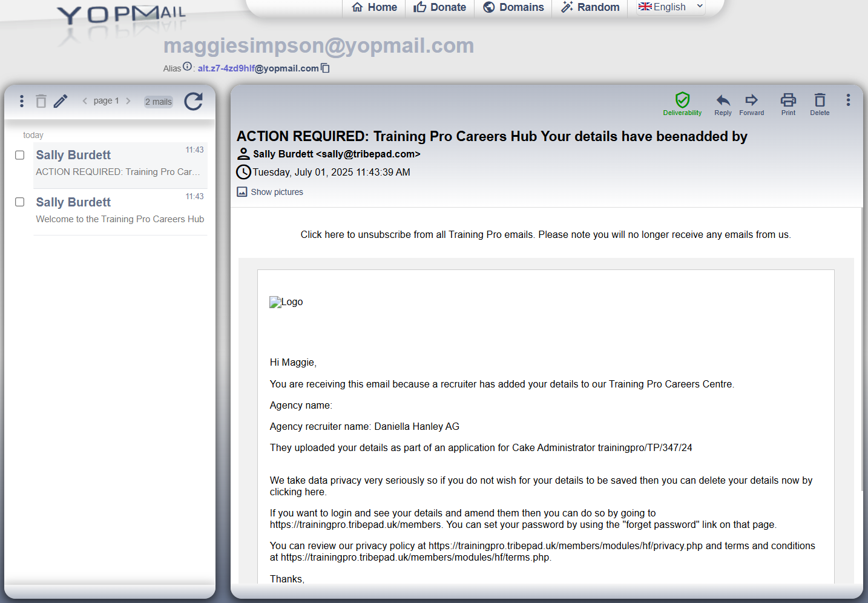This screenshot has height=603, width=868.
Task: Click 'clicking here' delete details link
Action: (x=297, y=492)
